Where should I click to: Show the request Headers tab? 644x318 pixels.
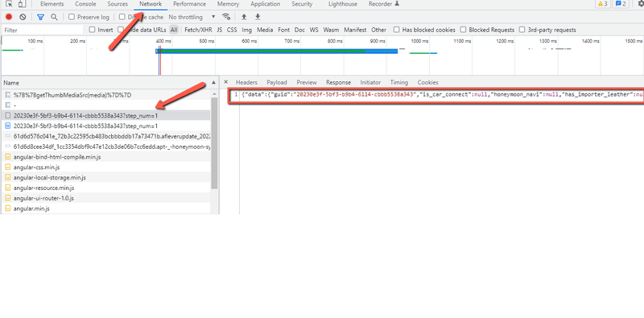(x=246, y=82)
